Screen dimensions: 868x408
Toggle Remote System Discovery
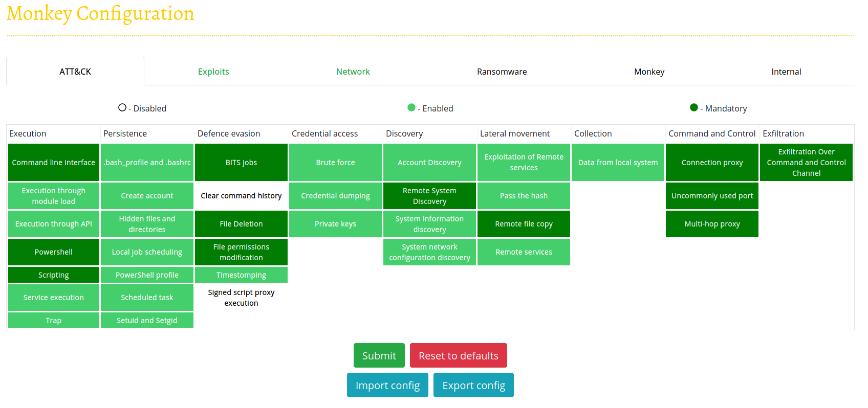pos(429,196)
